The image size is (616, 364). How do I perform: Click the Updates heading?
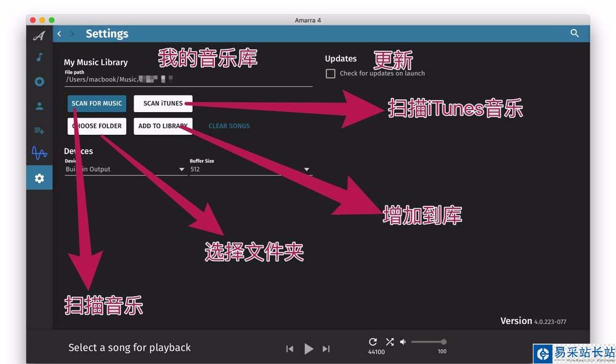[341, 59]
